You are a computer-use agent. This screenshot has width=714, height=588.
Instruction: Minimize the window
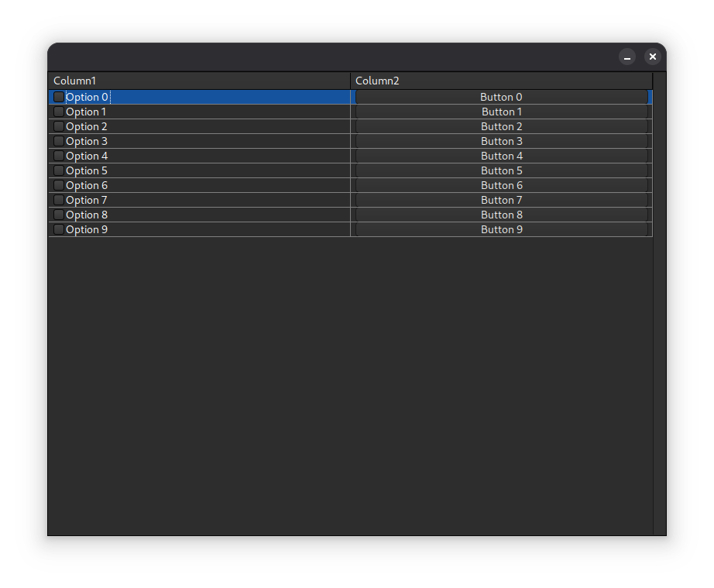click(x=627, y=57)
